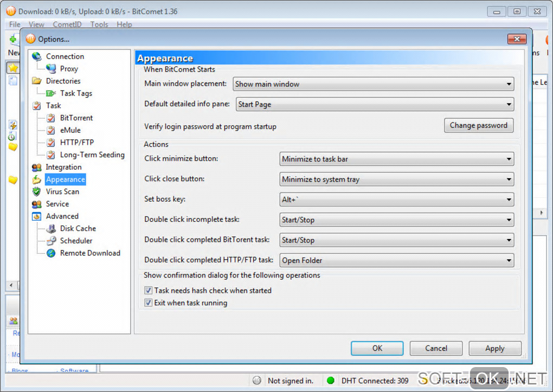Open Click close button action dropdown
This screenshot has height=392, width=553.
point(397,179)
